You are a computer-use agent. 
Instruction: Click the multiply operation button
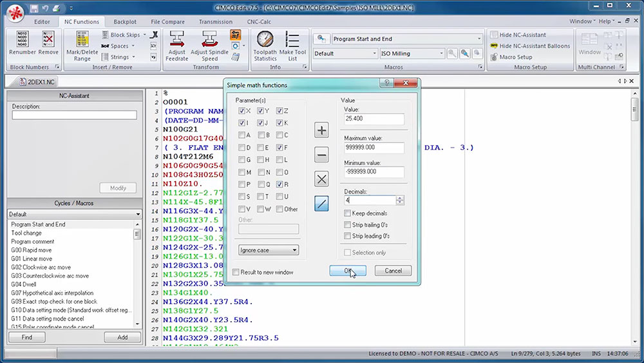(x=321, y=179)
